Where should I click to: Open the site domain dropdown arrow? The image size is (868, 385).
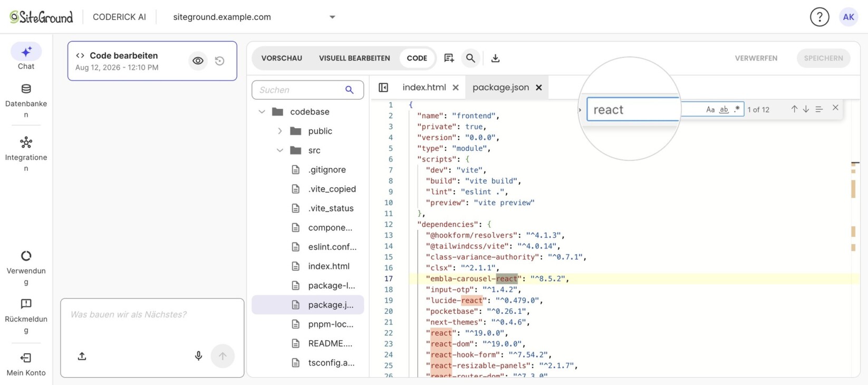332,17
